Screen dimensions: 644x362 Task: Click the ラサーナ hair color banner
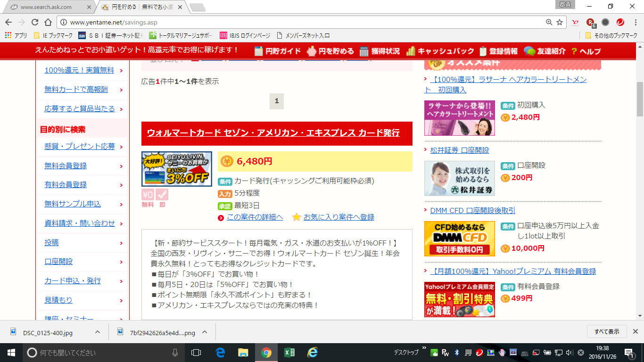[460, 118]
